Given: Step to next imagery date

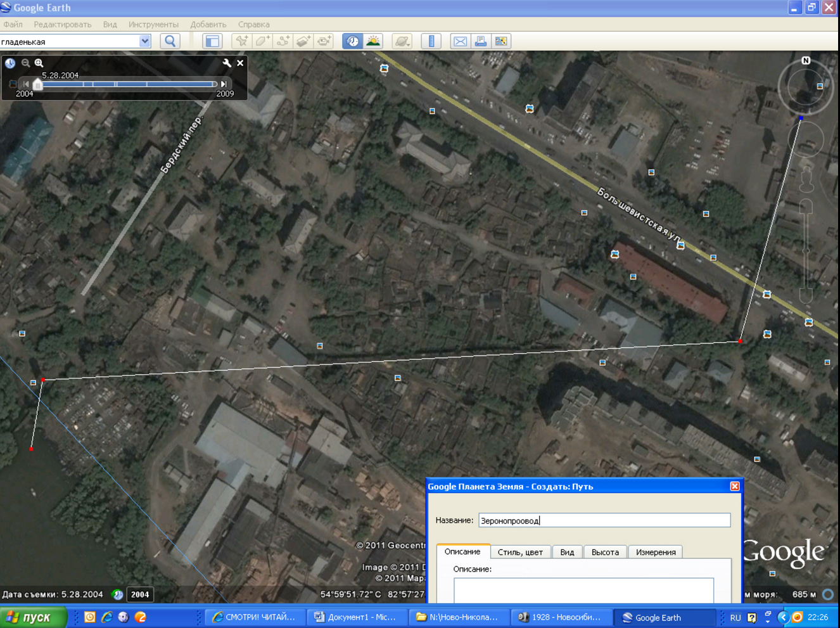Looking at the screenshot, I should (x=224, y=84).
